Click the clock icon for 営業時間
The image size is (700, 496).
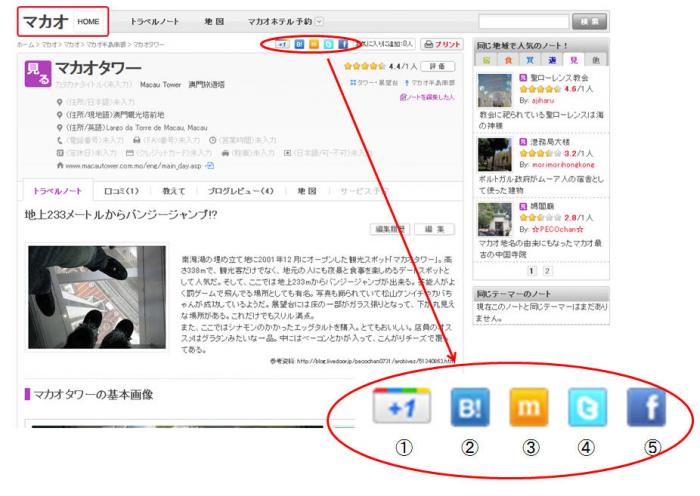tap(212, 140)
